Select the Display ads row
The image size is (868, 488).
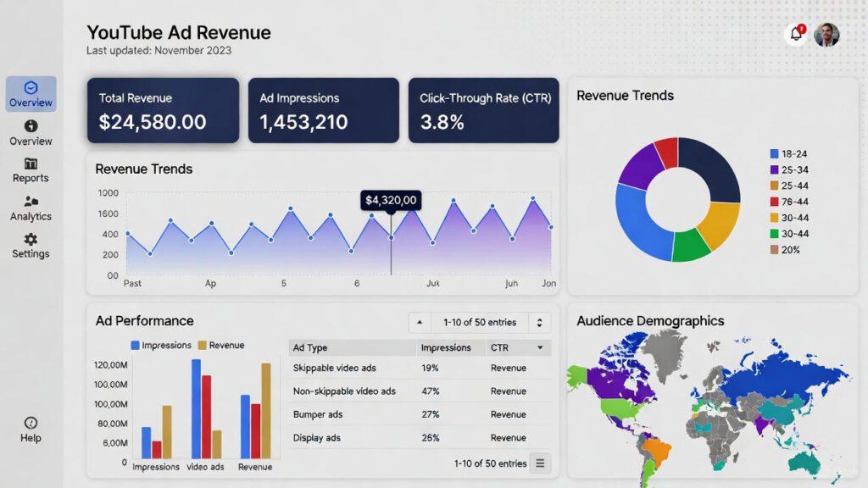(x=420, y=438)
